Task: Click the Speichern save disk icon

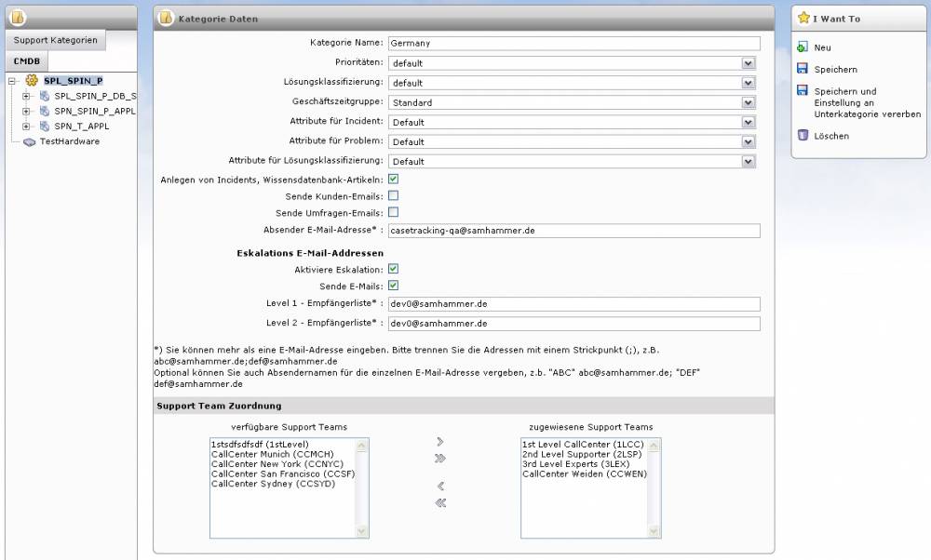Action: 803,69
